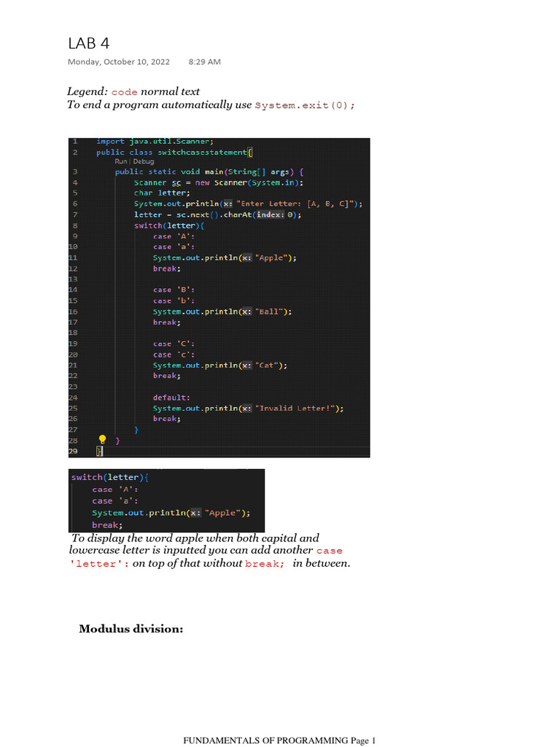Image resolution: width=560 pixels, height=747 pixels.
Task: Click the 'Modulus division:' heading
Action: (131, 629)
